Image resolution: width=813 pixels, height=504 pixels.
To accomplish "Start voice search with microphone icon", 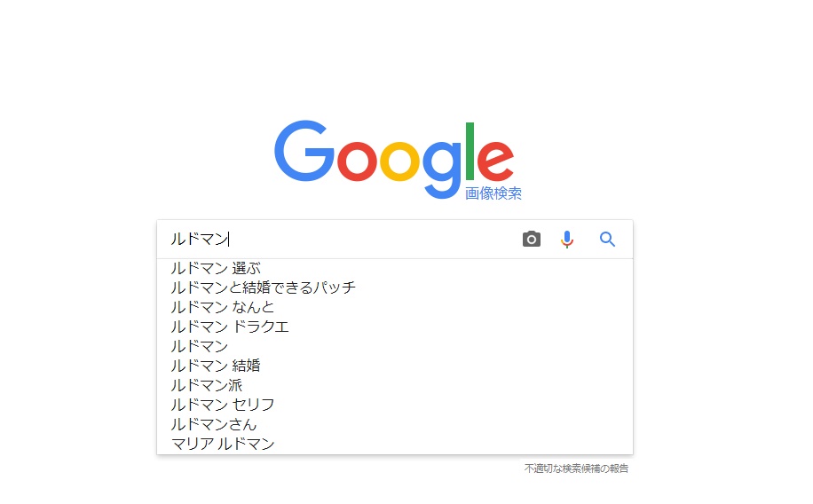I will (x=567, y=239).
